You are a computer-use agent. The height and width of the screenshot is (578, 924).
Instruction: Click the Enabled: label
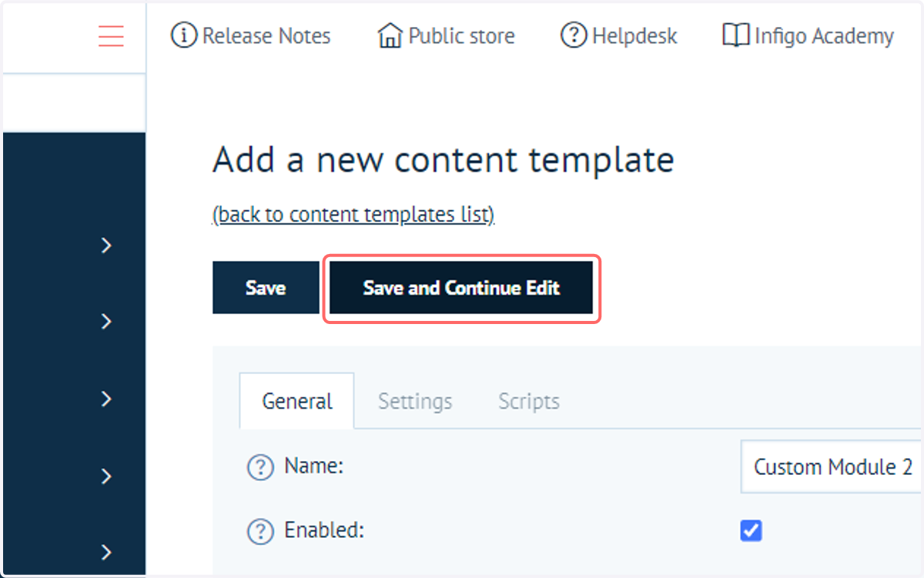pos(324,530)
